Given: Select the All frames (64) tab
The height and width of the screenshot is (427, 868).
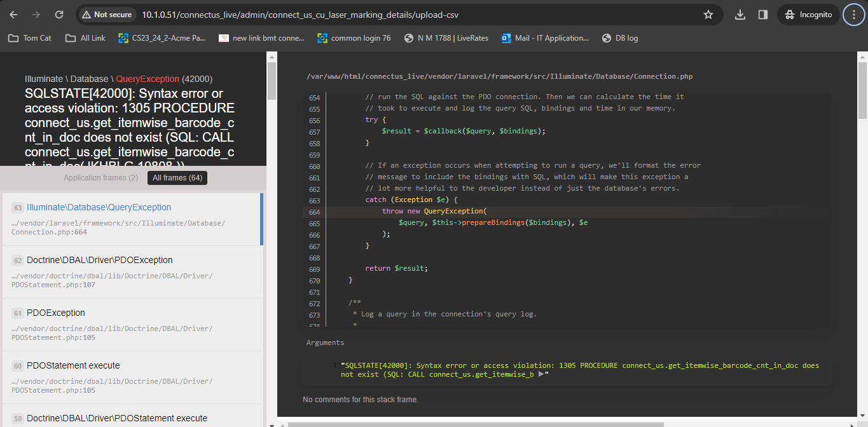Looking at the screenshot, I should [x=177, y=178].
